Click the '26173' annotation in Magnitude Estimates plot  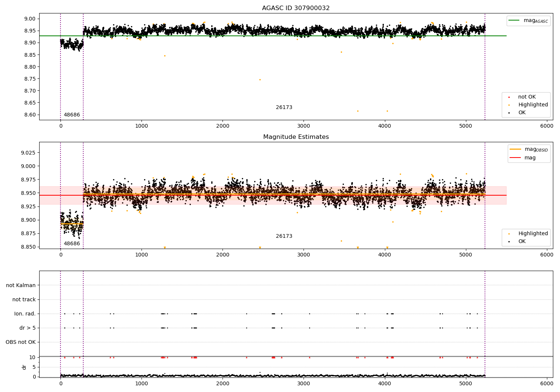click(x=284, y=236)
